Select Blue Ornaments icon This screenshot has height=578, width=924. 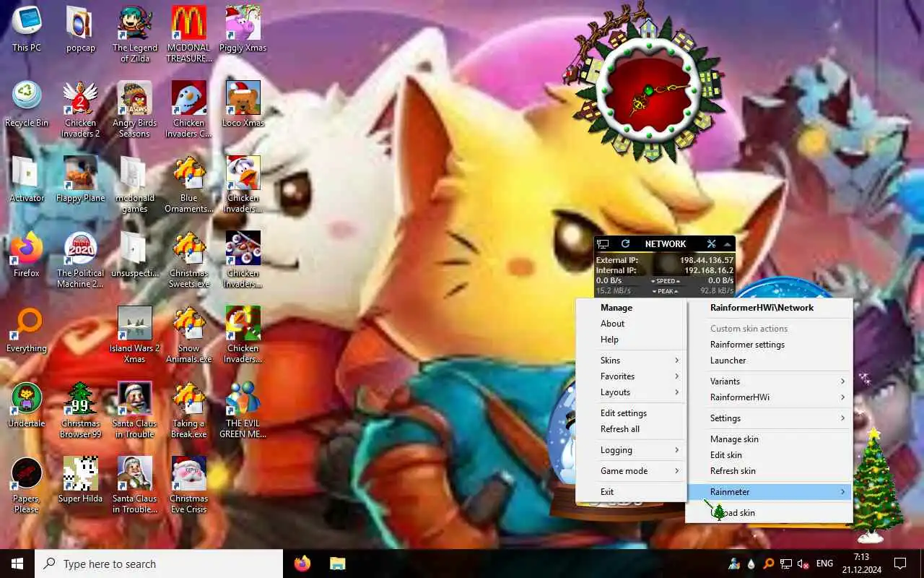pos(189,184)
